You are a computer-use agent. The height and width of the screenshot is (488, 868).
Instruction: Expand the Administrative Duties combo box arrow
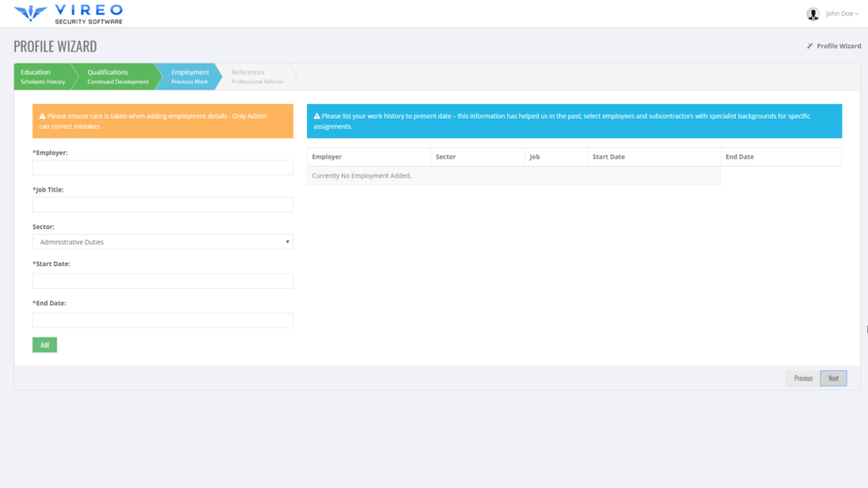(286, 241)
